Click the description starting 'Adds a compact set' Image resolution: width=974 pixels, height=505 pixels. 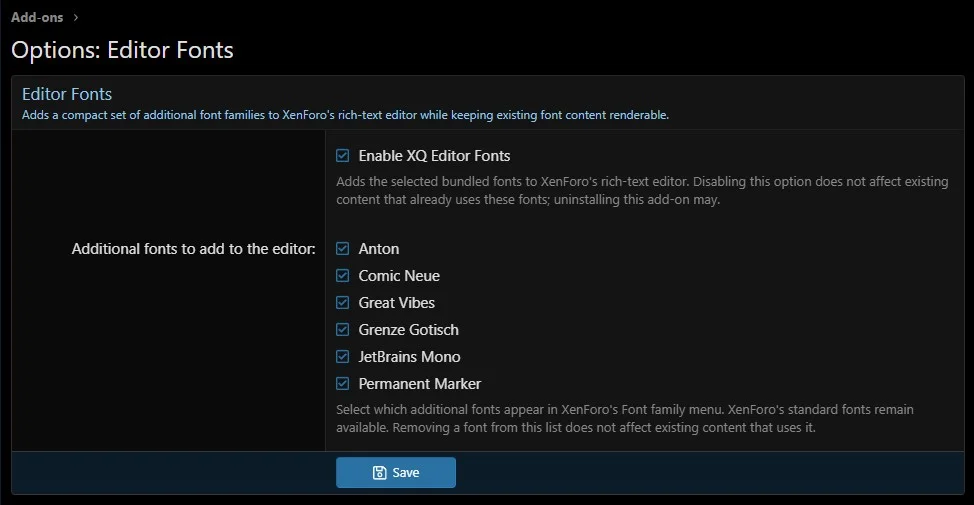click(x=345, y=115)
